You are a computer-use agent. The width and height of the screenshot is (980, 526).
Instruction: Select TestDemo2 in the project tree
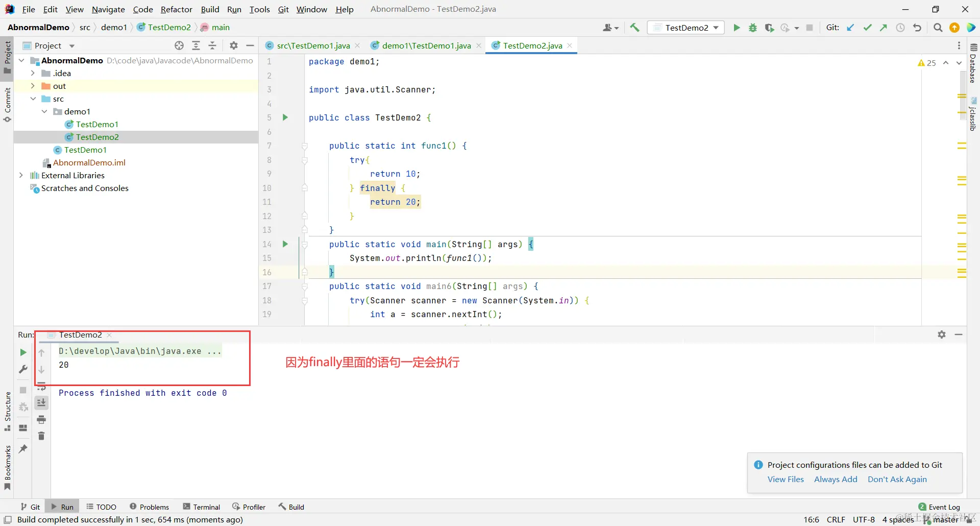pyautogui.click(x=97, y=137)
